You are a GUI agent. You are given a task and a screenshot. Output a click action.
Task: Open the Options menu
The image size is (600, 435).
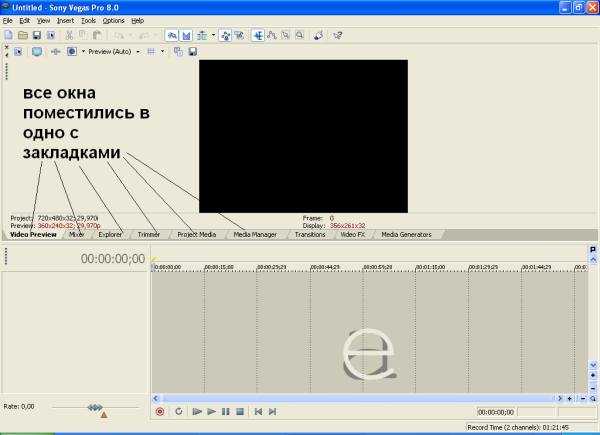coord(114,21)
